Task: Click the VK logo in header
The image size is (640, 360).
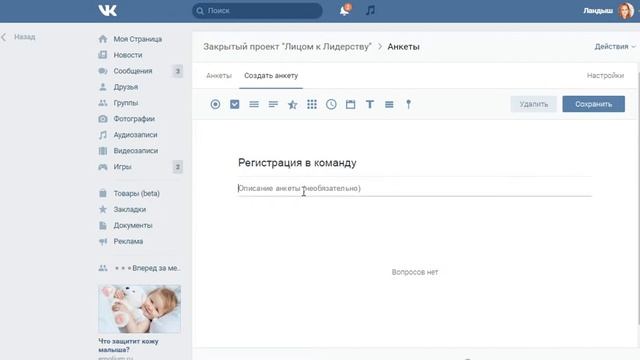Action: tap(107, 10)
